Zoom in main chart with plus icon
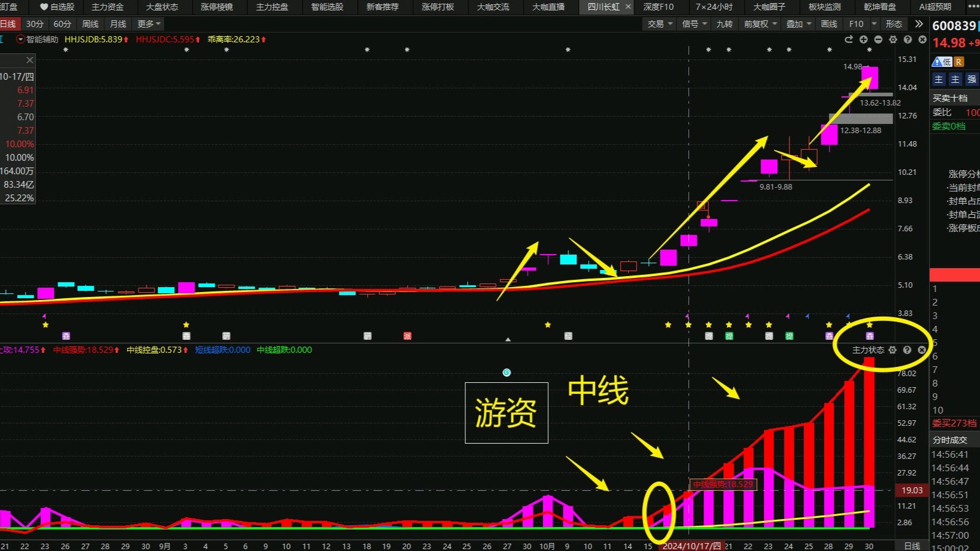 coord(863,39)
